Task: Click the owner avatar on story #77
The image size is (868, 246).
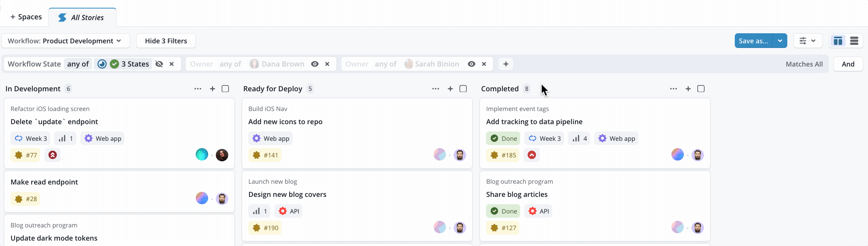Action: pyautogui.click(x=222, y=155)
